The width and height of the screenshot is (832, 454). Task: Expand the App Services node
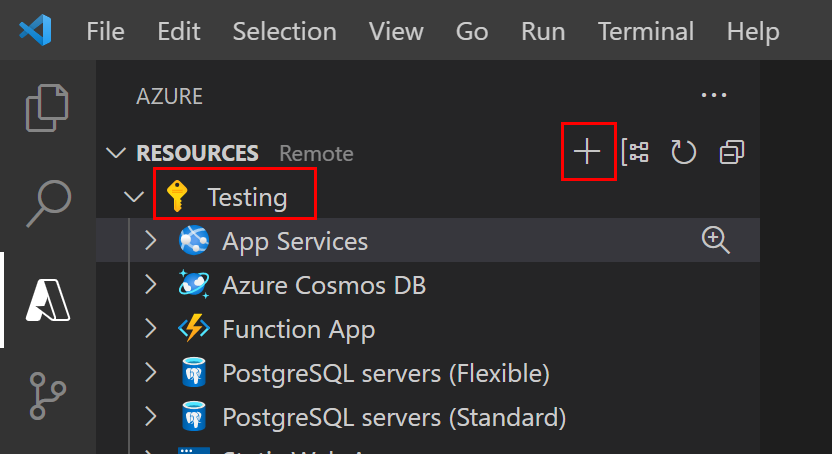coord(151,241)
